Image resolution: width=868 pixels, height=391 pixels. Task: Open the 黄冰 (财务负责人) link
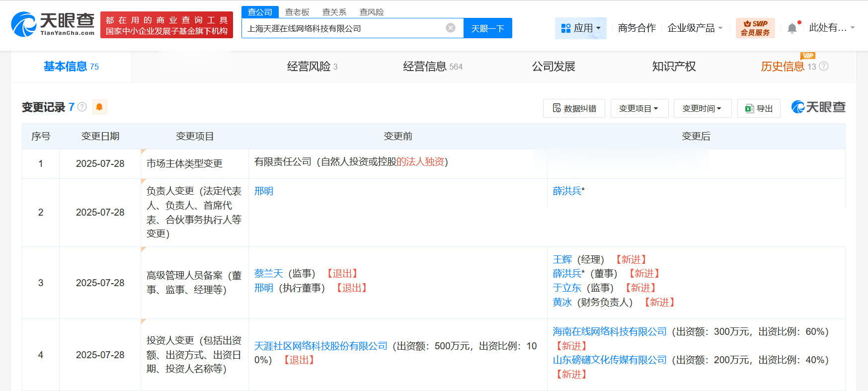tap(562, 303)
